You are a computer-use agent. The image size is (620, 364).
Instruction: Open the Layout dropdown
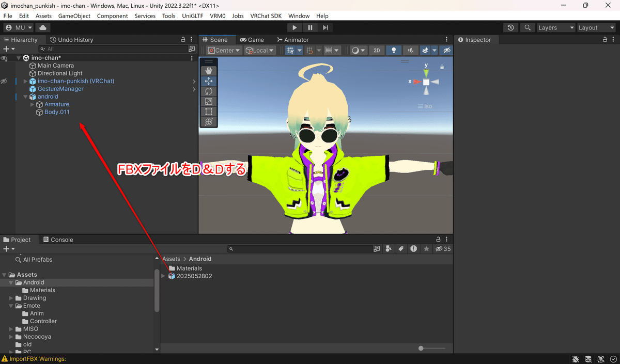coord(596,27)
